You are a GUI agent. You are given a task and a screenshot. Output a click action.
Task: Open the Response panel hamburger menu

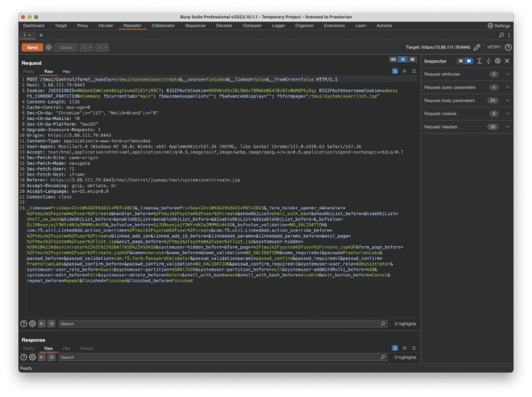[414, 348]
